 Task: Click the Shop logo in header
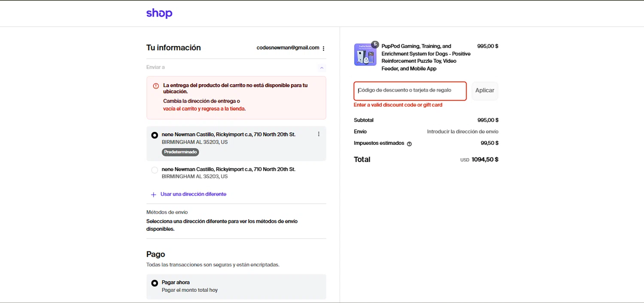coord(159,13)
